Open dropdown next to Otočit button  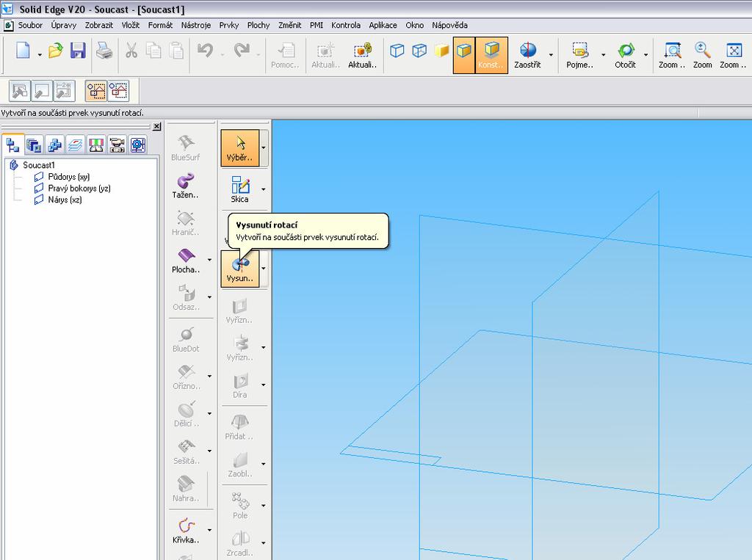click(x=646, y=55)
